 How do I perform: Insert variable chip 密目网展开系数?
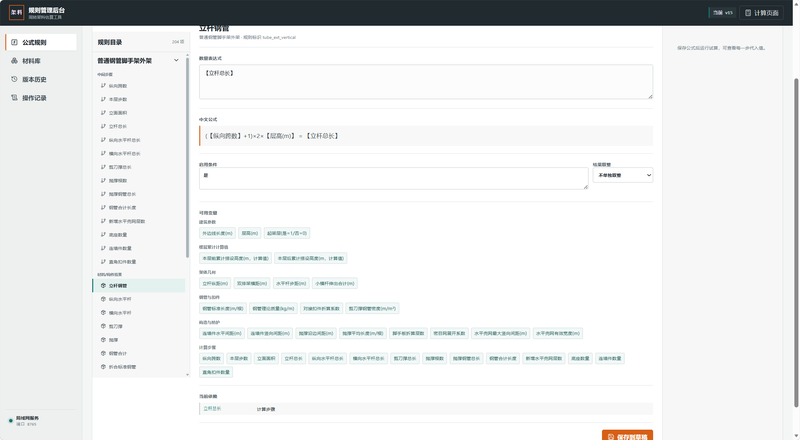449,333
